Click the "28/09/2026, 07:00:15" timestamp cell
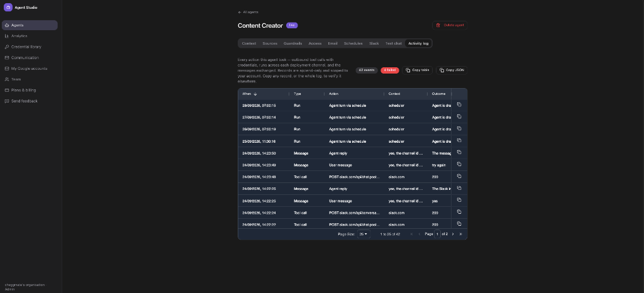Image resolution: width=644 pixels, height=293 pixels. pos(258,106)
